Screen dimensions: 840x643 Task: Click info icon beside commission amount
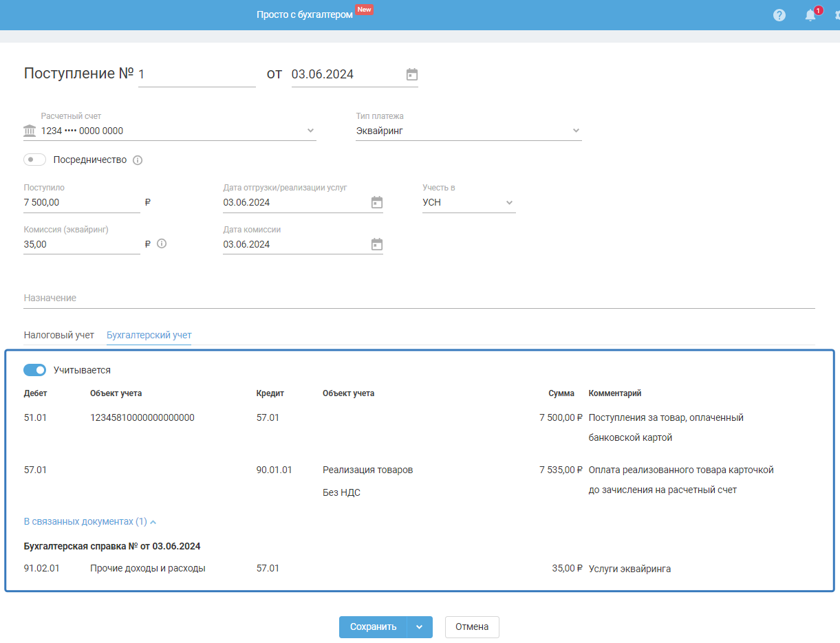(x=162, y=243)
